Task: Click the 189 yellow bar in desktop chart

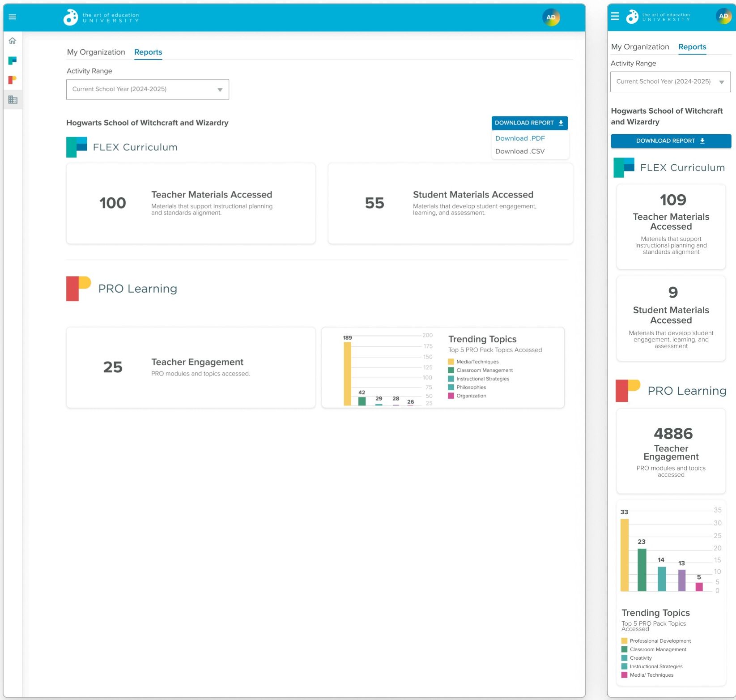Action: pyautogui.click(x=347, y=374)
